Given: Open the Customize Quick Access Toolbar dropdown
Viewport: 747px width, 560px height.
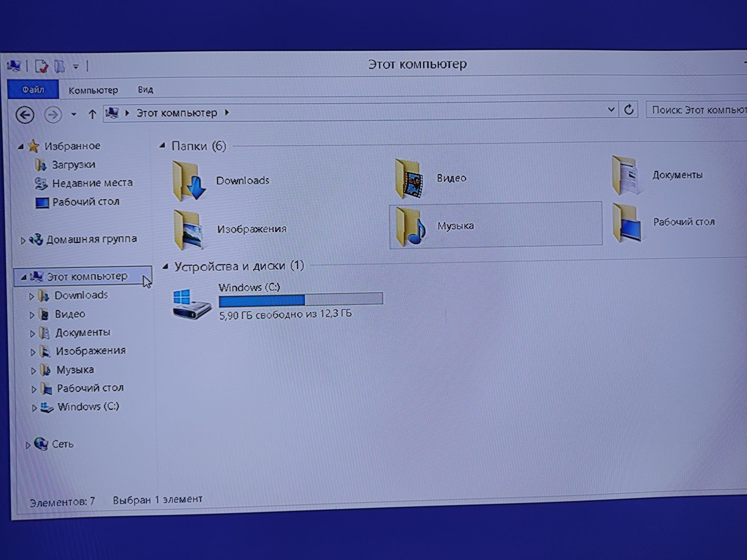Looking at the screenshot, I should [76, 67].
